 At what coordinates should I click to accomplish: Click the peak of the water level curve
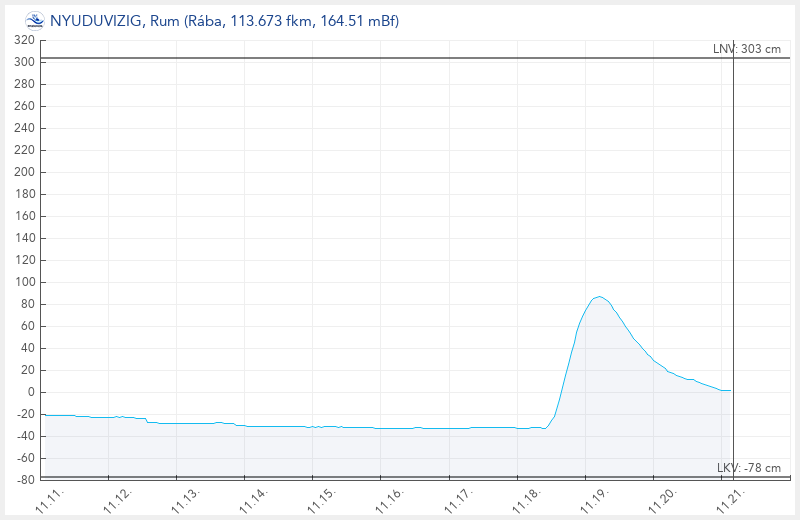click(598, 297)
